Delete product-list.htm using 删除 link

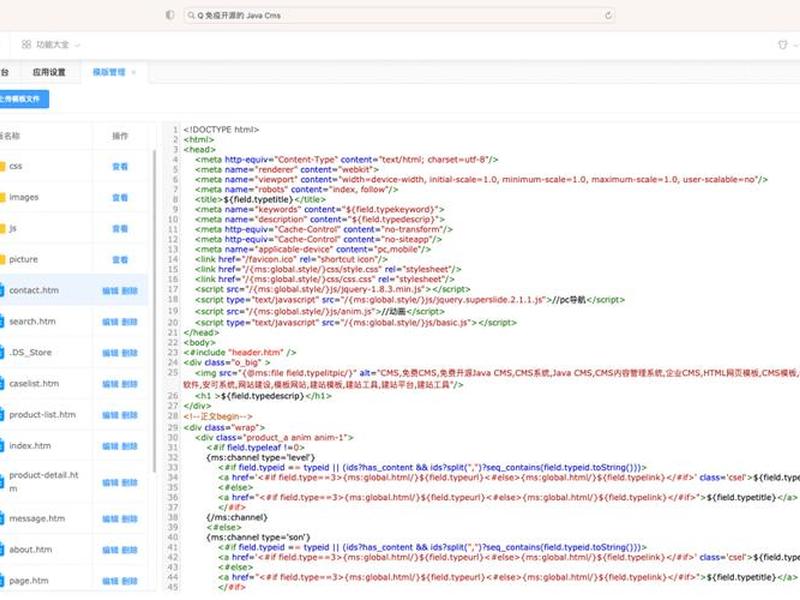(130, 415)
